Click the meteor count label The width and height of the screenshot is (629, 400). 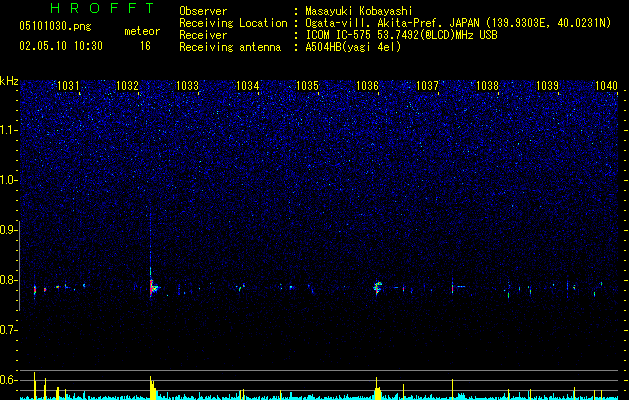pyautogui.click(x=142, y=31)
